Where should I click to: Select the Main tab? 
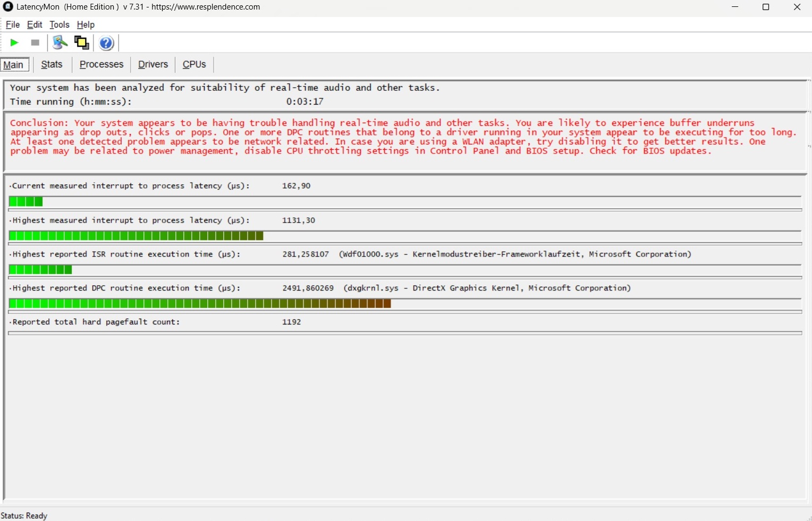(x=14, y=65)
